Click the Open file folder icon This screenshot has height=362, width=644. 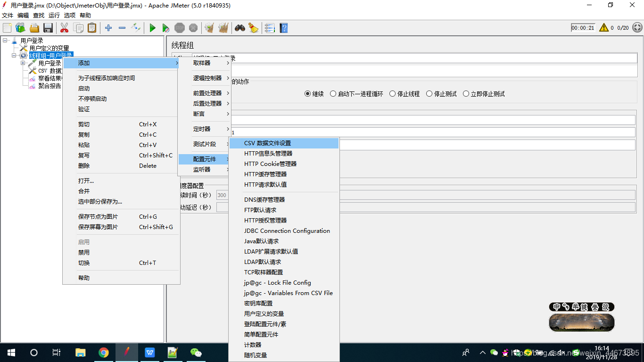click(x=34, y=28)
